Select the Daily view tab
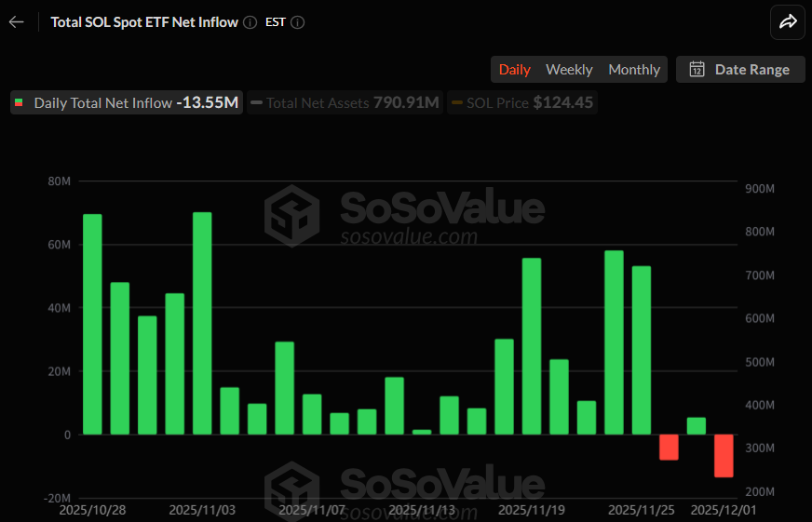 pos(515,70)
